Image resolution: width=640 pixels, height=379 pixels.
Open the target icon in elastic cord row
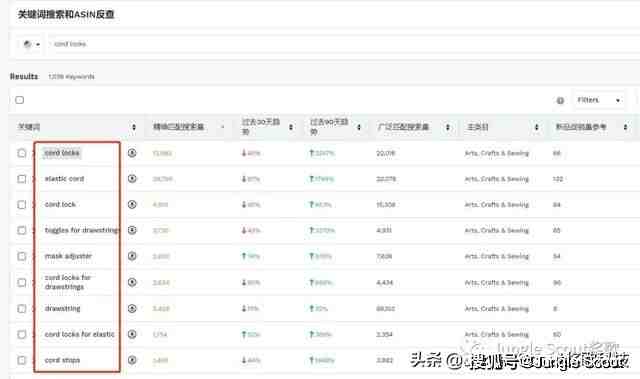click(132, 179)
